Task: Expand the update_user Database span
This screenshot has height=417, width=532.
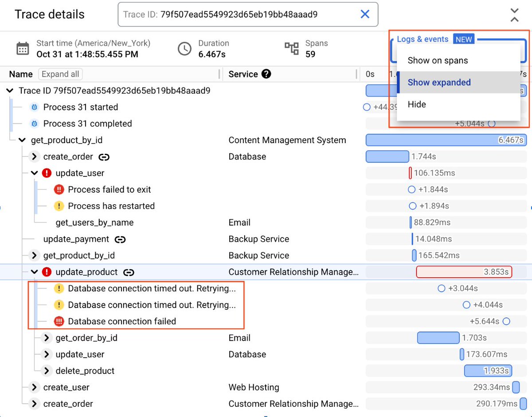Action: point(47,355)
